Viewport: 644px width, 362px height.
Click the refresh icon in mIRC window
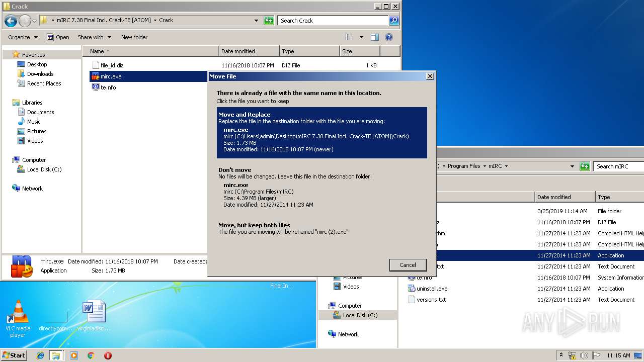click(585, 166)
